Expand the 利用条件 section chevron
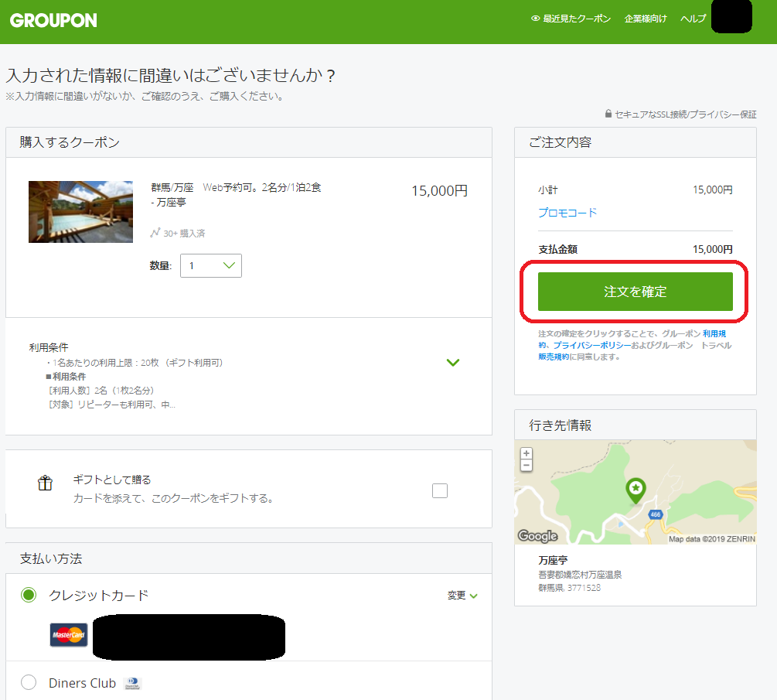This screenshot has height=700, width=777. coord(453,363)
